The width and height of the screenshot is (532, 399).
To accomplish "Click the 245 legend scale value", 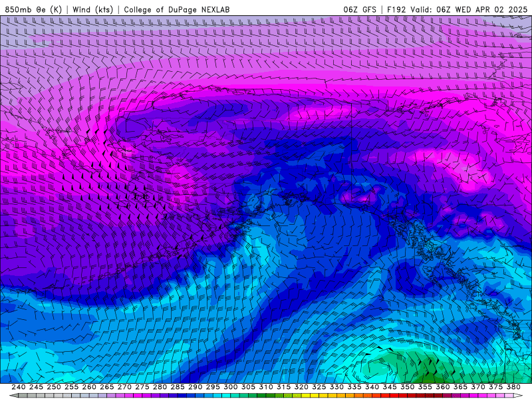I will [x=36, y=387].
